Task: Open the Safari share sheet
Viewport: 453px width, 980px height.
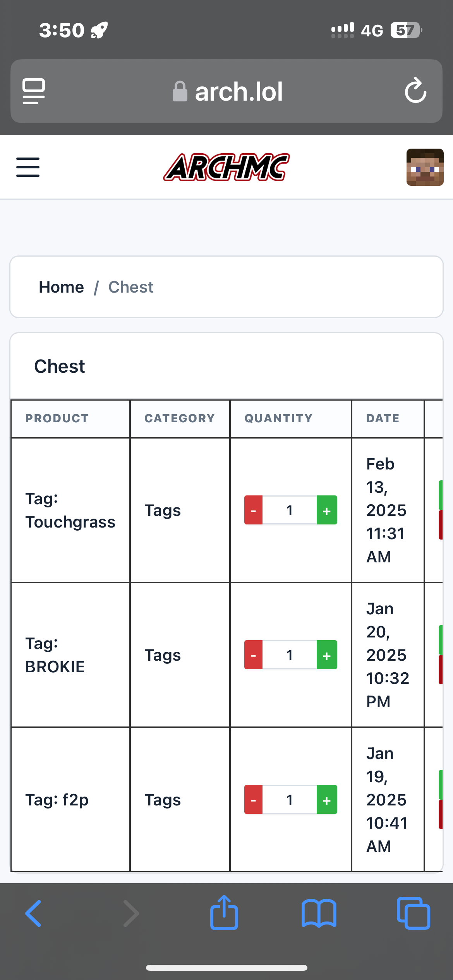Action: [x=224, y=912]
